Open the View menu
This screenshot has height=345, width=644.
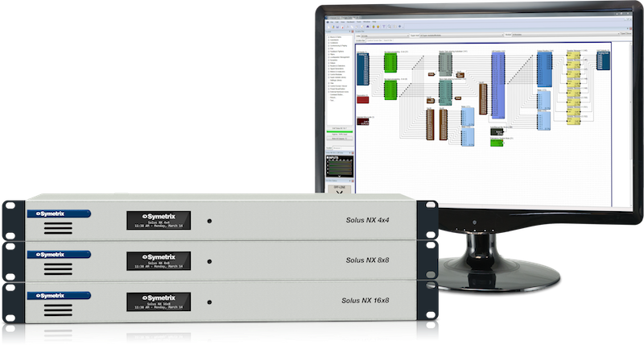343,22
